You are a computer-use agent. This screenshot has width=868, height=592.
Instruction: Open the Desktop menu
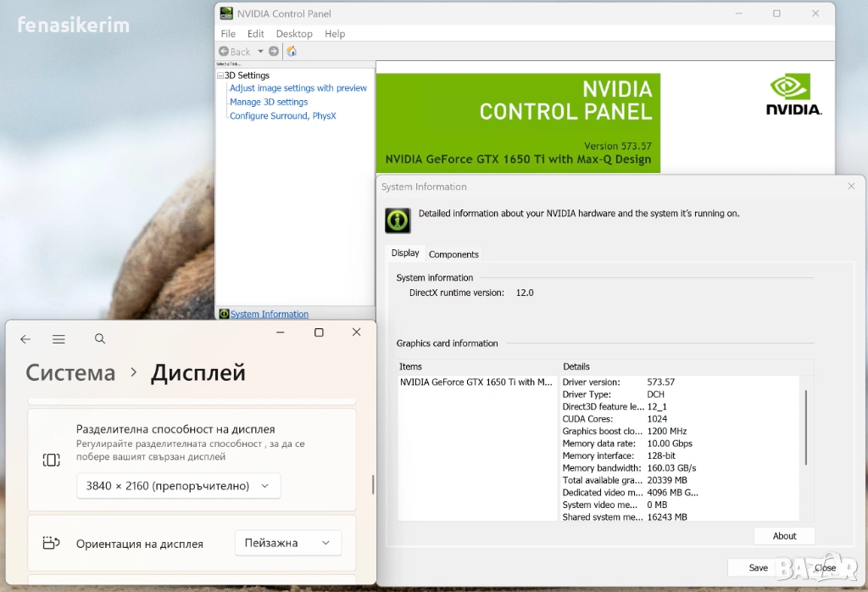294,34
